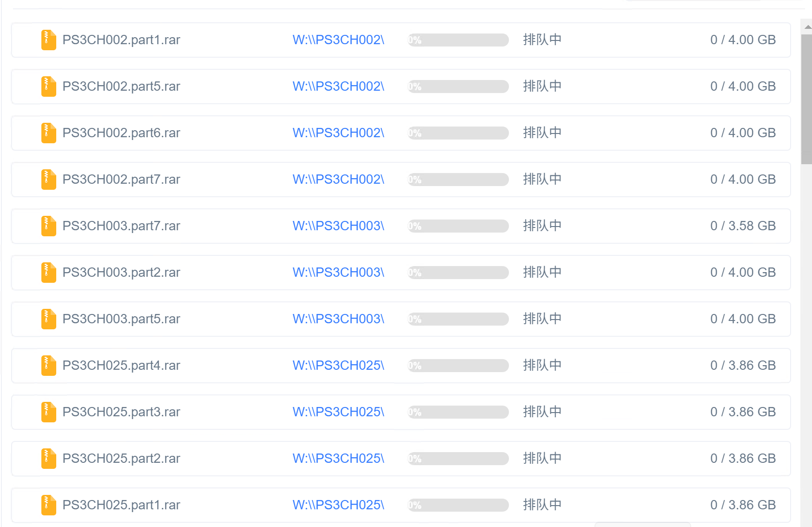This screenshot has width=812, height=527.
Task: Open the W:\\PS3CH002\ path link on part6 row
Action: point(338,133)
